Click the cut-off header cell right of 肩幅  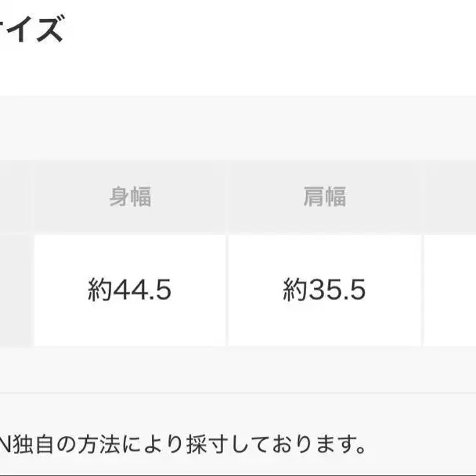pos(450,197)
